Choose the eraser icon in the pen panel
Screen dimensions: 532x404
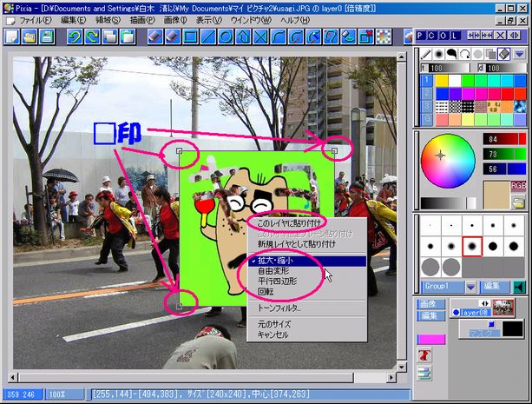(x=504, y=55)
